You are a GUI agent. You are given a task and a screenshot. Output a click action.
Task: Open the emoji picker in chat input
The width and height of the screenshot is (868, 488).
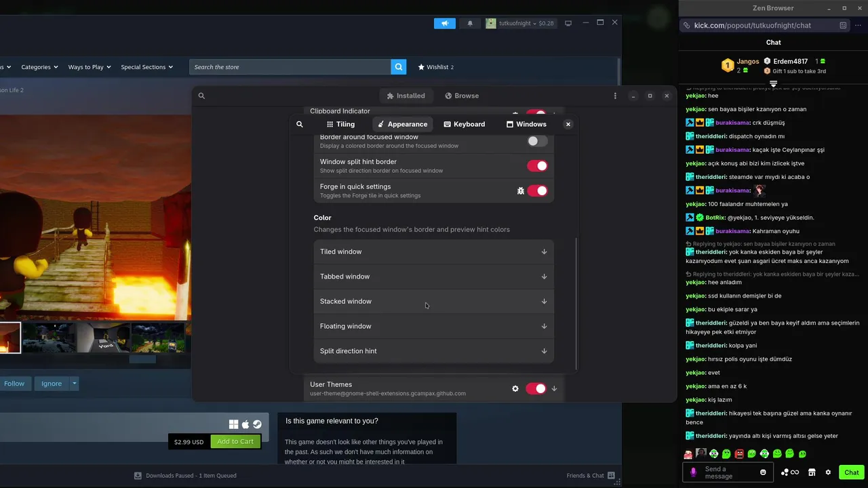pyautogui.click(x=763, y=472)
